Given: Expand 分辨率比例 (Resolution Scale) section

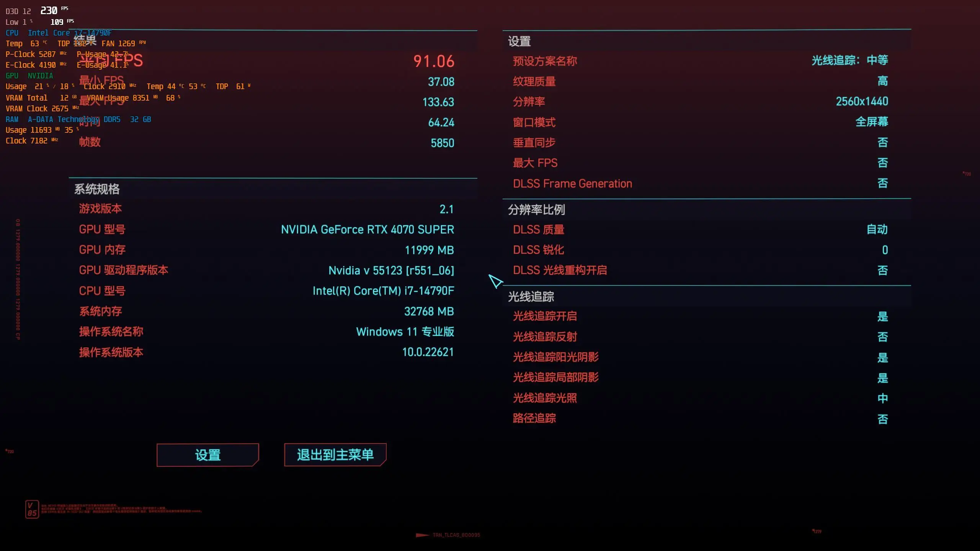Looking at the screenshot, I should [536, 210].
